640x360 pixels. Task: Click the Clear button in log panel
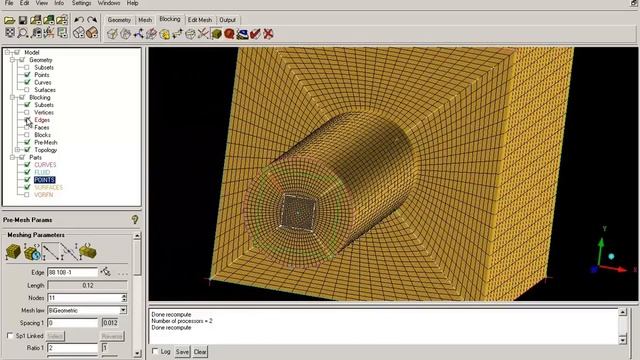(200, 351)
